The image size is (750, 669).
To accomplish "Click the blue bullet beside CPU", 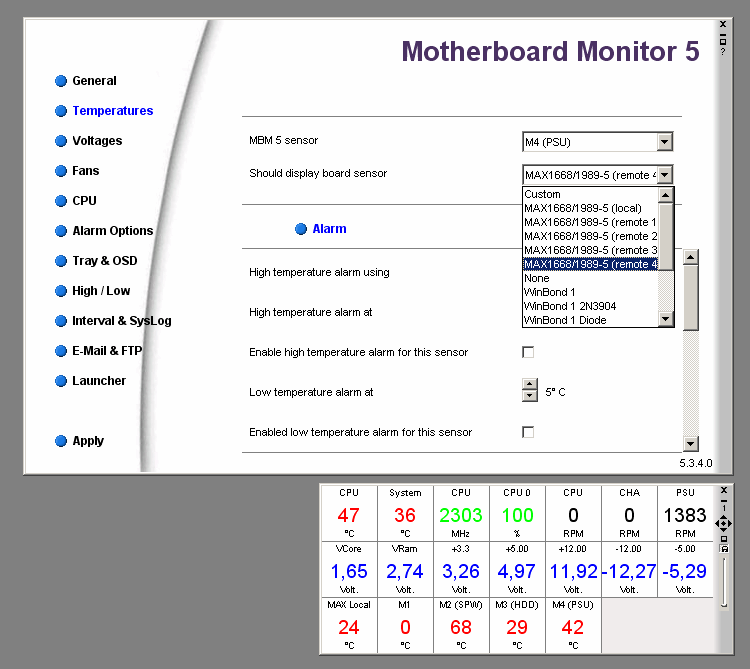I will click(61, 201).
